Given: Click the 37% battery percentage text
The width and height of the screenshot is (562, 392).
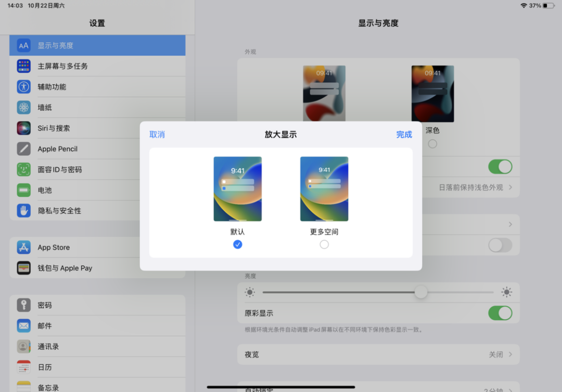Looking at the screenshot, I should click(535, 6).
